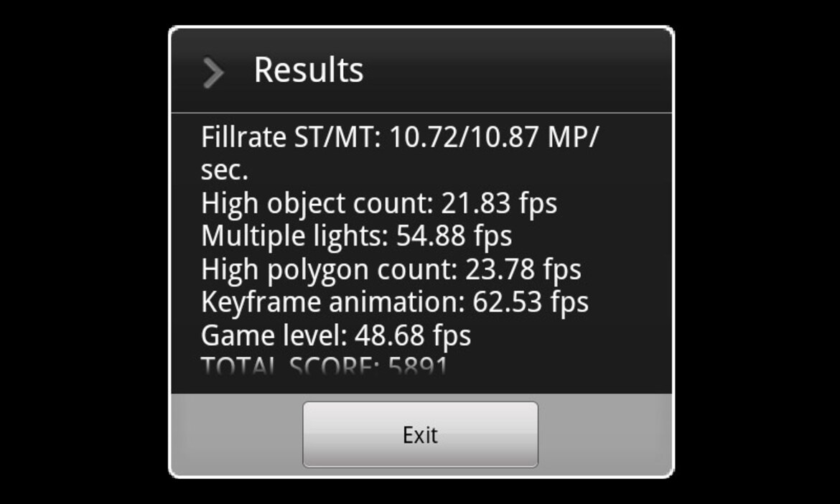The height and width of the screenshot is (504, 840).
Task: Click the High object count label
Action: [x=317, y=203]
